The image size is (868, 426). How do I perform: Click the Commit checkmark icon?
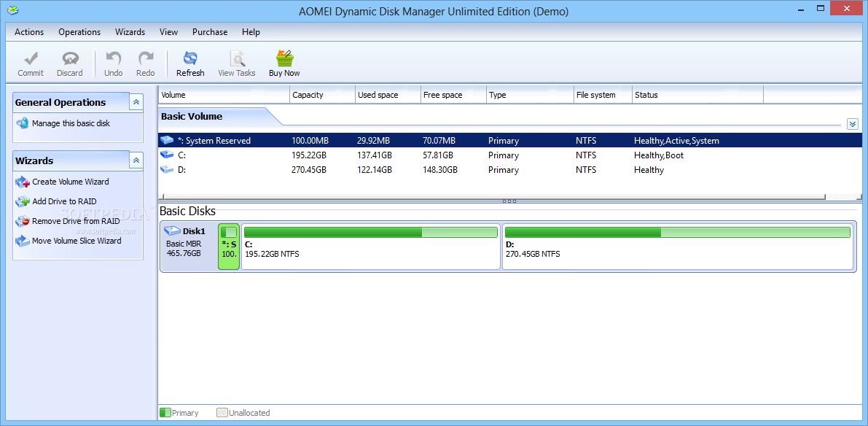tap(31, 58)
